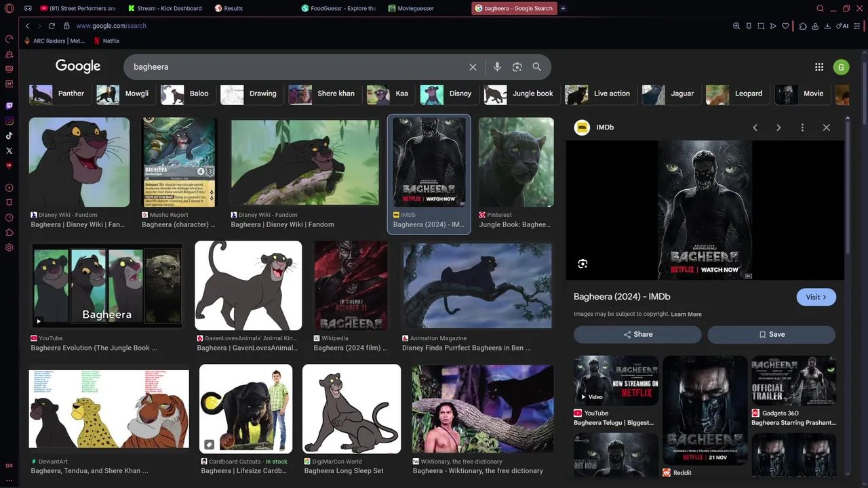Search by image with Lens icon
The width and height of the screenshot is (868, 488).
click(517, 67)
